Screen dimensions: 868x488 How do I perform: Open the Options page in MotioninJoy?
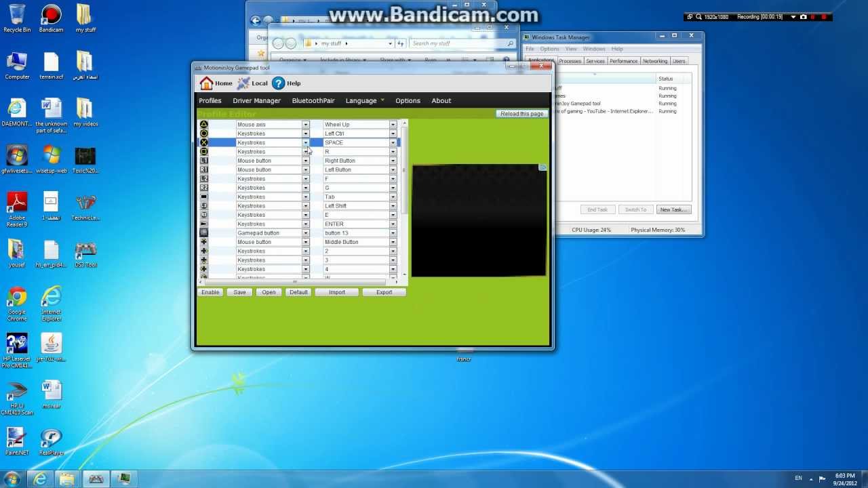click(x=408, y=100)
